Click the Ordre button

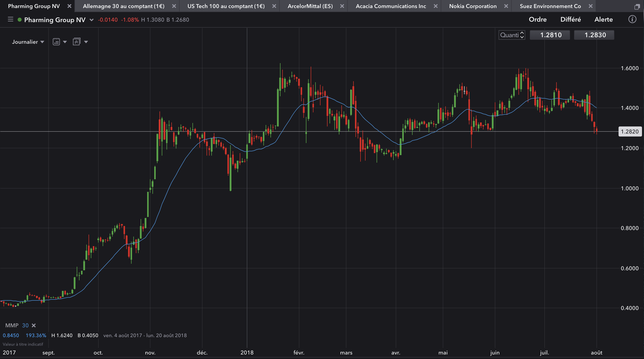pos(538,19)
